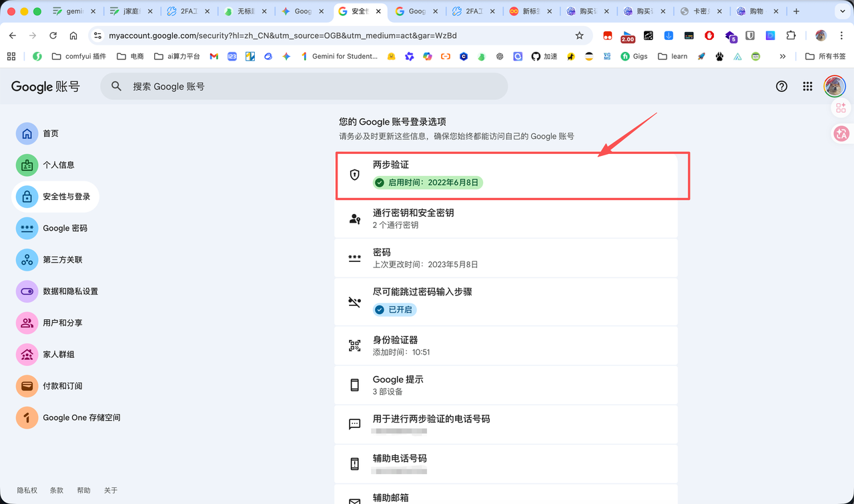Select 个人信息 in sidebar
This screenshot has width=854, height=504.
pyautogui.click(x=58, y=165)
